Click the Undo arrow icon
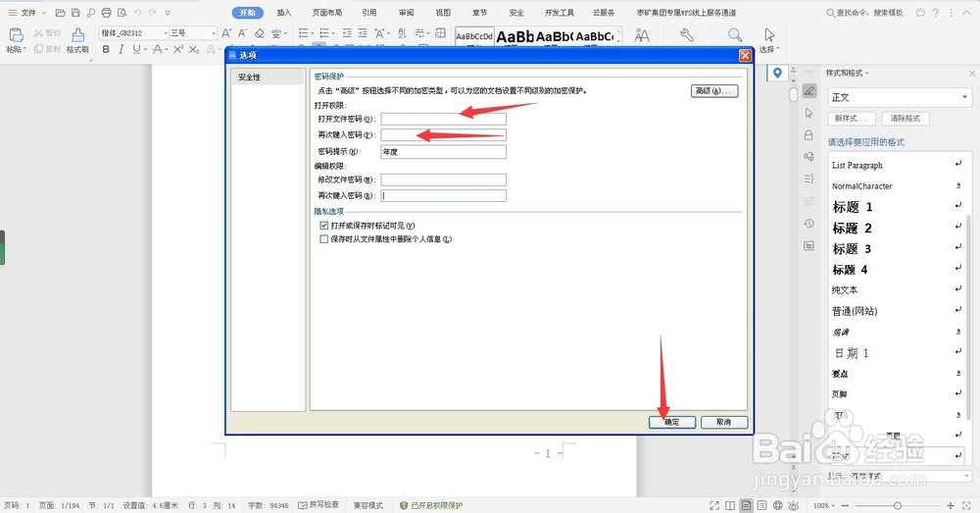Viewport: 980px width, 513px height. click(x=137, y=13)
